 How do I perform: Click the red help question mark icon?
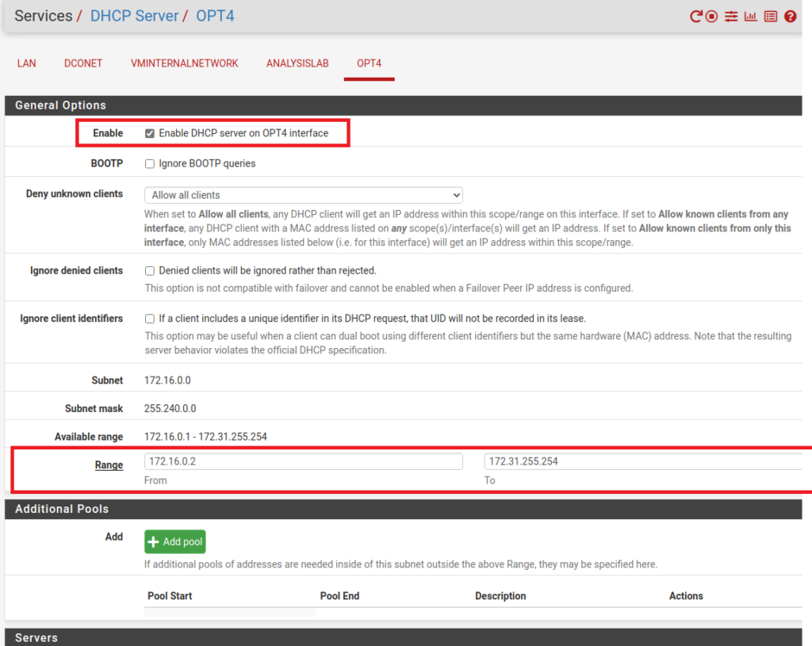coord(790,16)
